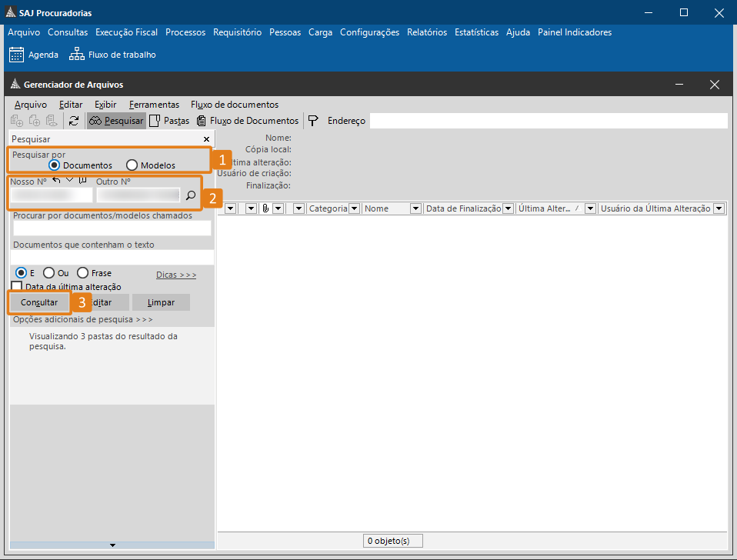Viewport: 737px width, 560px height.
Task: Open the Pastas folder view icon
Action: [155, 121]
